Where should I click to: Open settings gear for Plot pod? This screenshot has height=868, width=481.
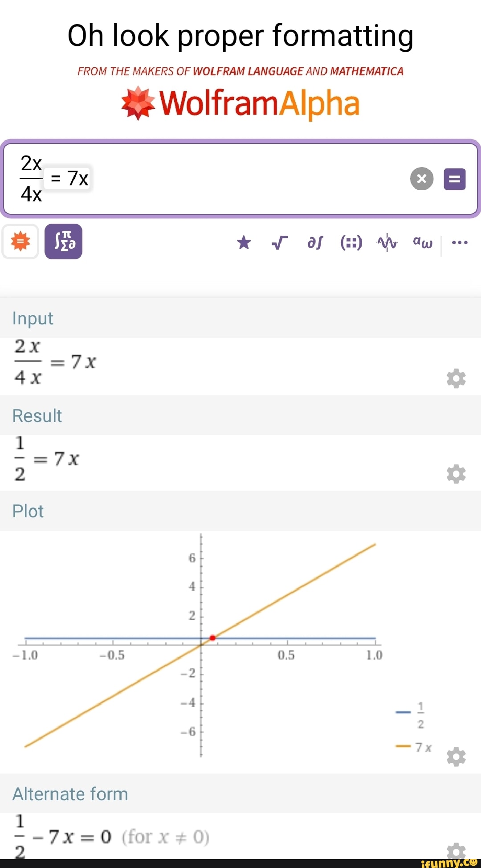[x=456, y=757]
